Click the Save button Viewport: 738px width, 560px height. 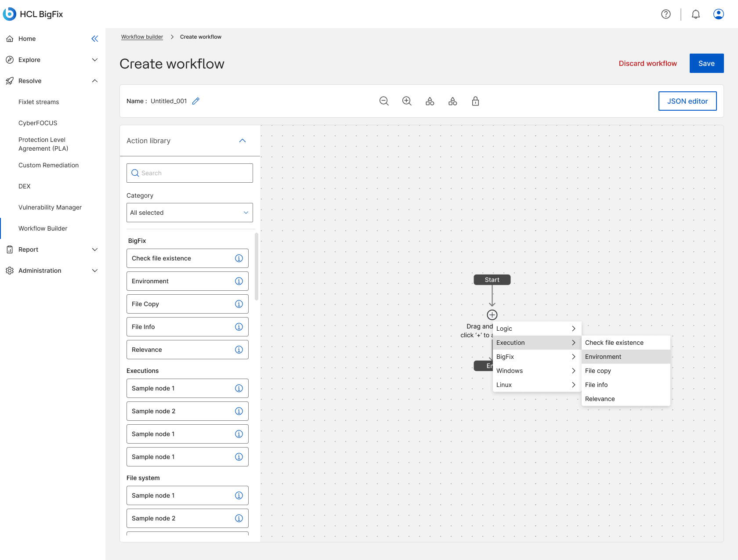point(706,63)
